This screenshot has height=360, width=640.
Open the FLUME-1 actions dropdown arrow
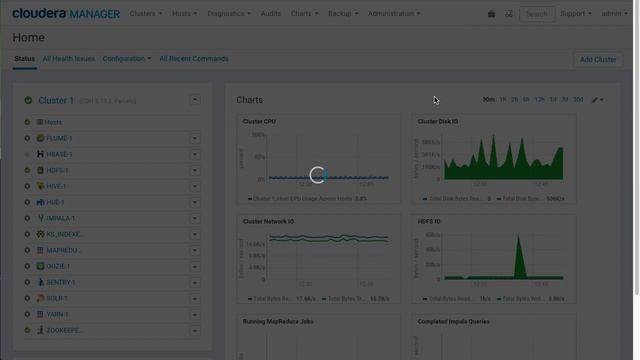195,138
